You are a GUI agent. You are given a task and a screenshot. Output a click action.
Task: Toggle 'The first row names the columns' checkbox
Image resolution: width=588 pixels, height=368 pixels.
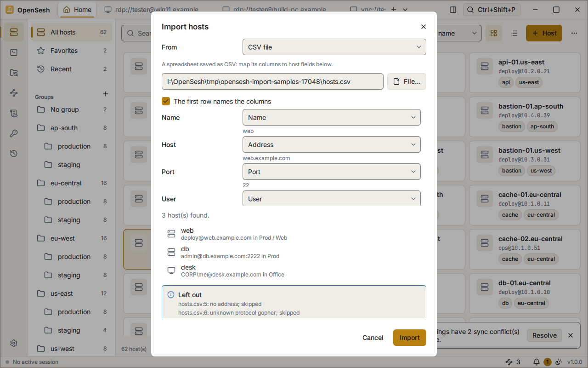click(166, 101)
